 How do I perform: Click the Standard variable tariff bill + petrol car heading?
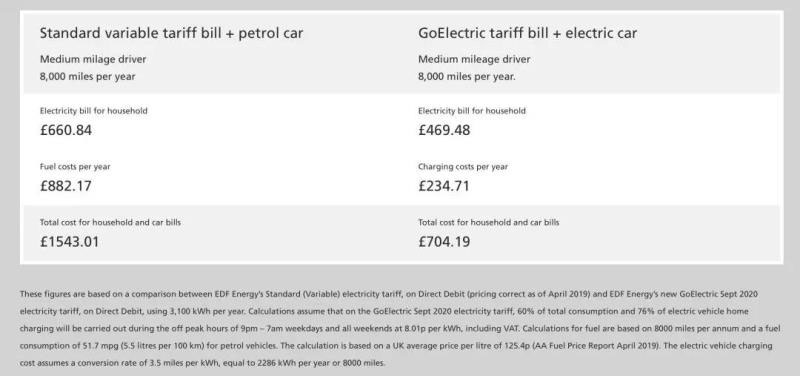171,33
